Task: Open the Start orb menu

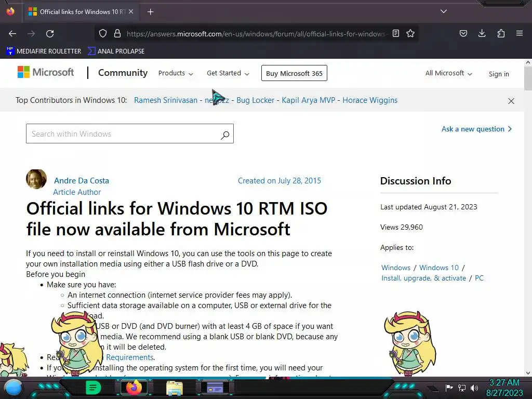Action: [x=14, y=388]
